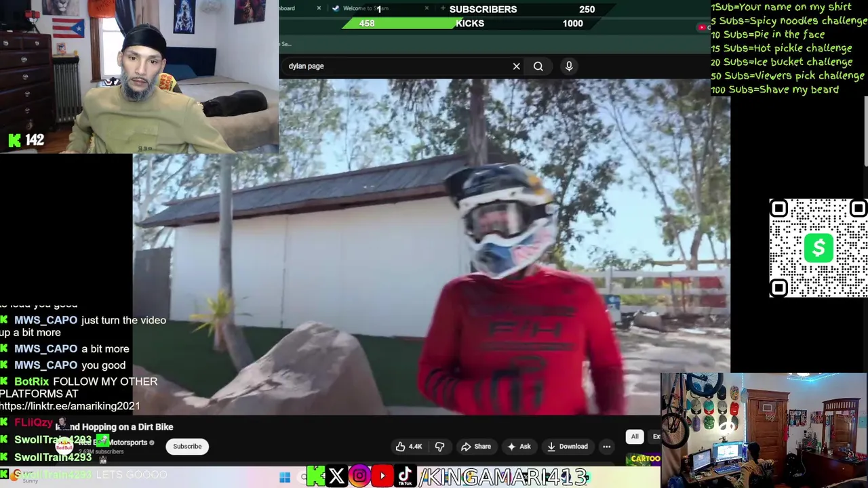Click the X (Twitter) logo icon
Image resolution: width=868 pixels, height=488 pixels.
(336, 476)
